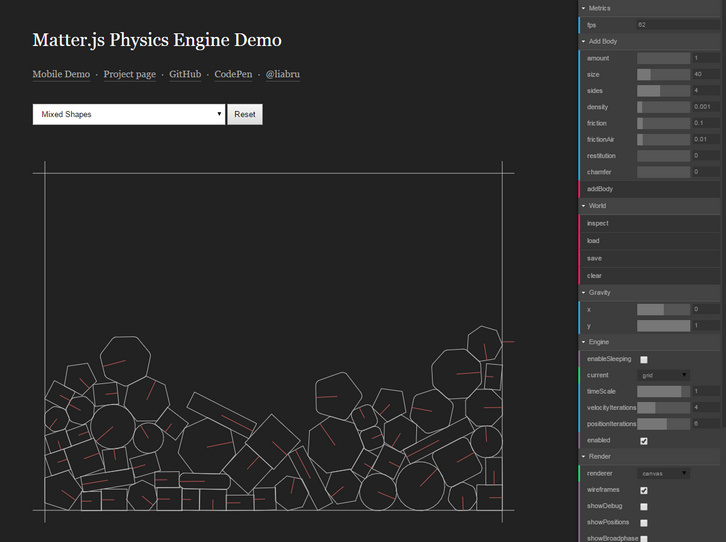Visit the GitHub link
The image size is (726, 542).
coord(185,74)
